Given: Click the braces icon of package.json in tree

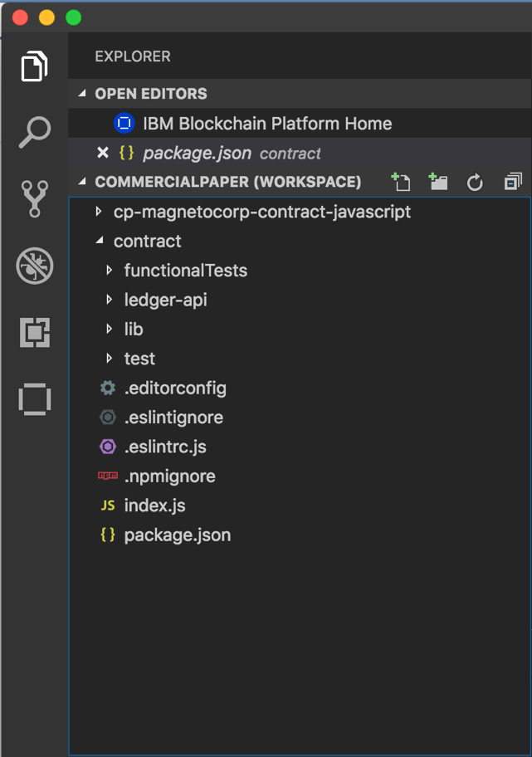Looking at the screenshot, I should click(108, 535).
